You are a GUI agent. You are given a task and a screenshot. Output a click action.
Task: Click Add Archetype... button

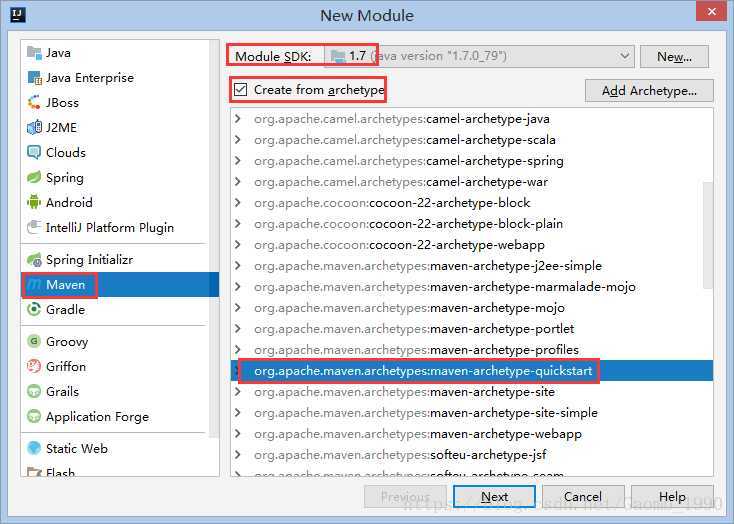(x=649, y=90)
